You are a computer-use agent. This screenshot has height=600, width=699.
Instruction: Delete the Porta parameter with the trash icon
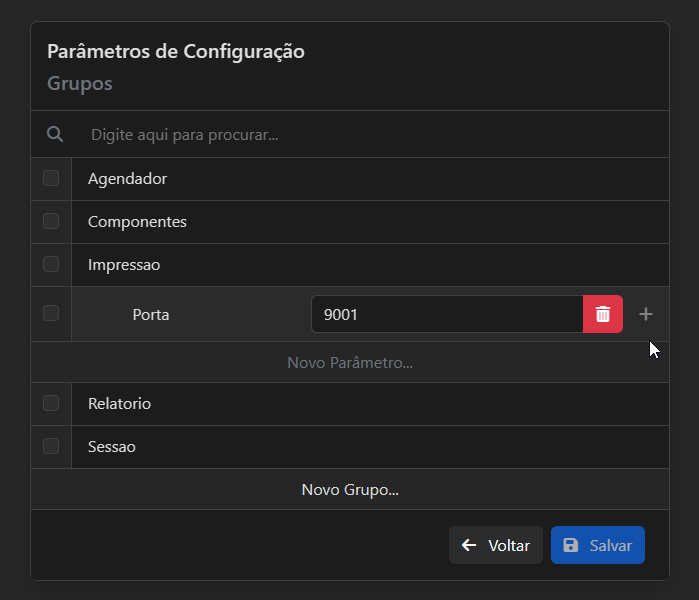(603, 314)
